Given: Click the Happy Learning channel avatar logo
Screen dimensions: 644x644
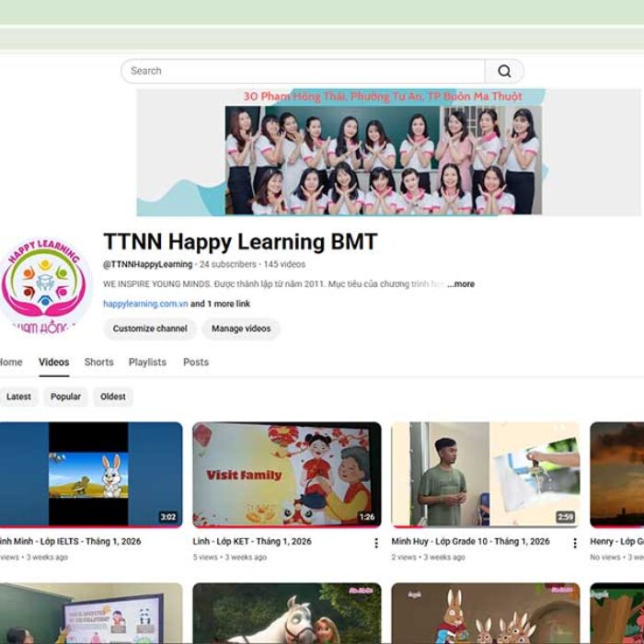Looking at the screenshot, I should pos(44,283).
